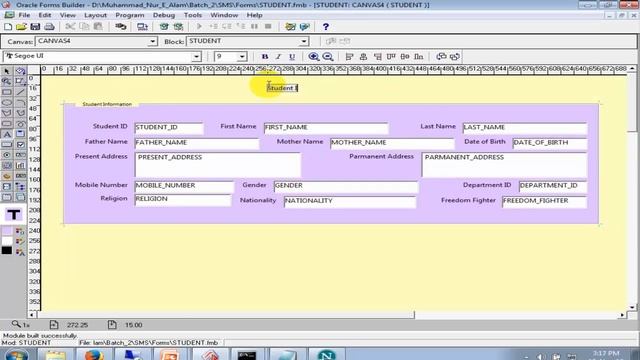Select the Line drawing tool
Viewport: 640px width, 360px height.
pos(20,92)
